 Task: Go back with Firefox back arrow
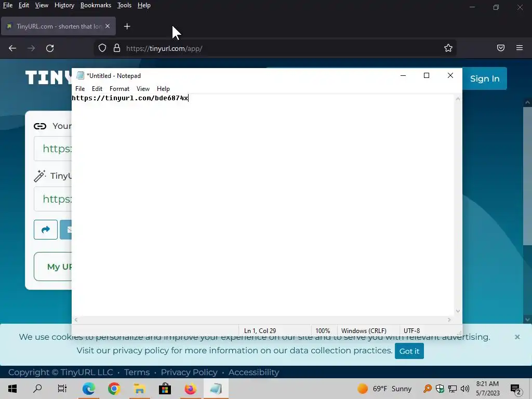click(x=12, y=48)
